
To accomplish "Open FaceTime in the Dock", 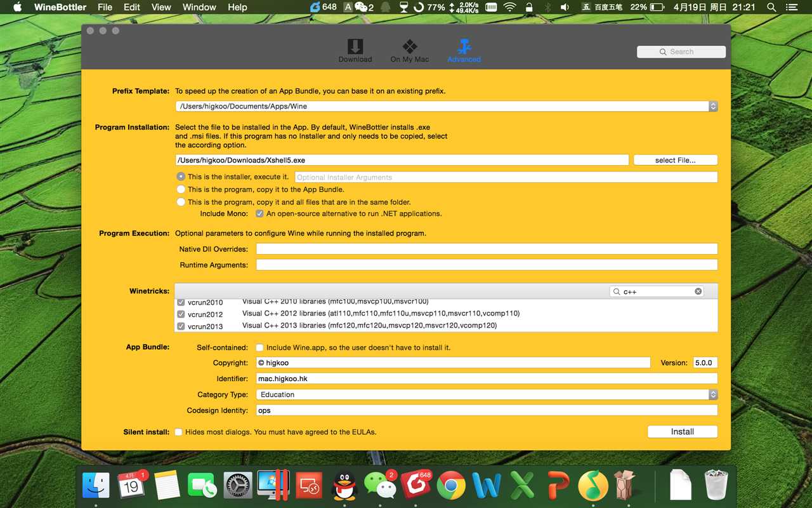I will pos(202,486).
